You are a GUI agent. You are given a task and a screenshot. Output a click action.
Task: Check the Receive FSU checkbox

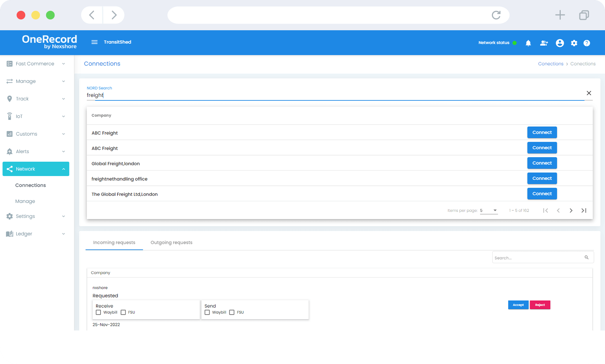click(x=123, y=313)
